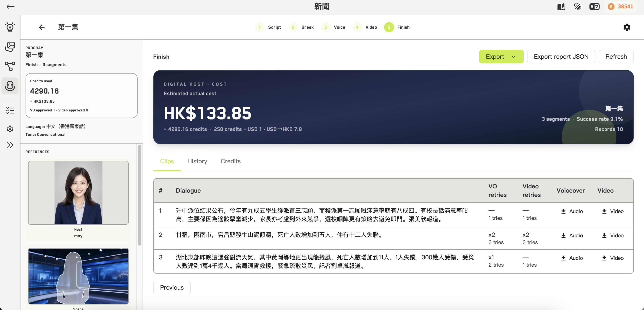Download Audio for dialogue row 2
The width and height of the screenshot is (644, 310).
tap(572, 236)
